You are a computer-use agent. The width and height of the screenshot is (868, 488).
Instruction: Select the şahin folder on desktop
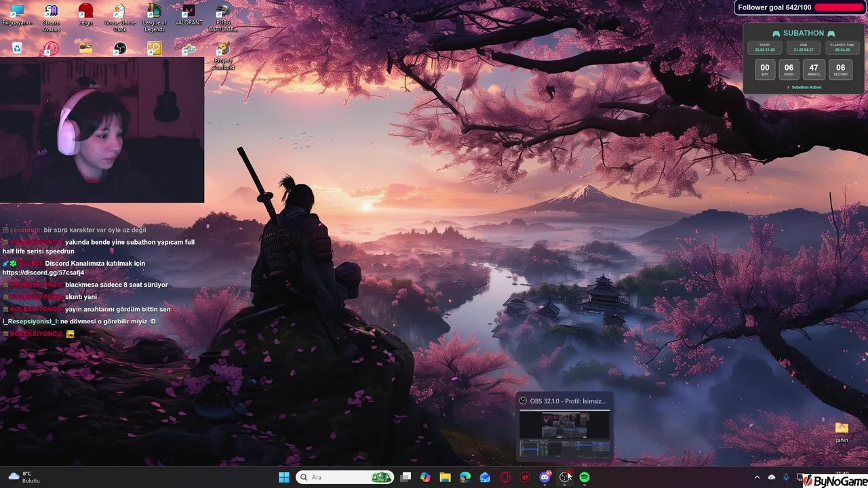point(842,432)
